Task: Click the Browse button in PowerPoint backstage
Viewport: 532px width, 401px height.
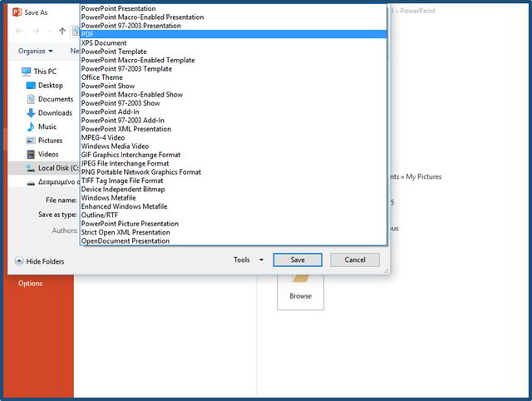Action: tap(301, 292)
